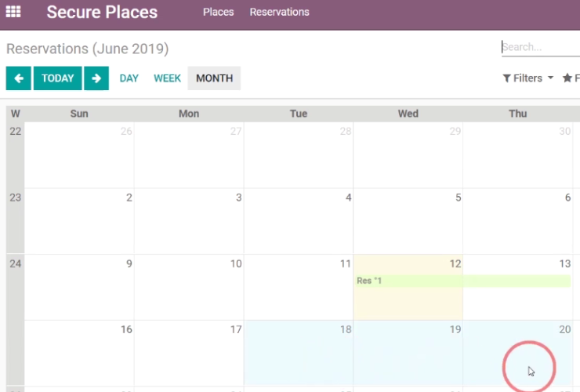Click the June 5 day cell
This screenshot has height=392, width=580.
(x=408, y=221)
